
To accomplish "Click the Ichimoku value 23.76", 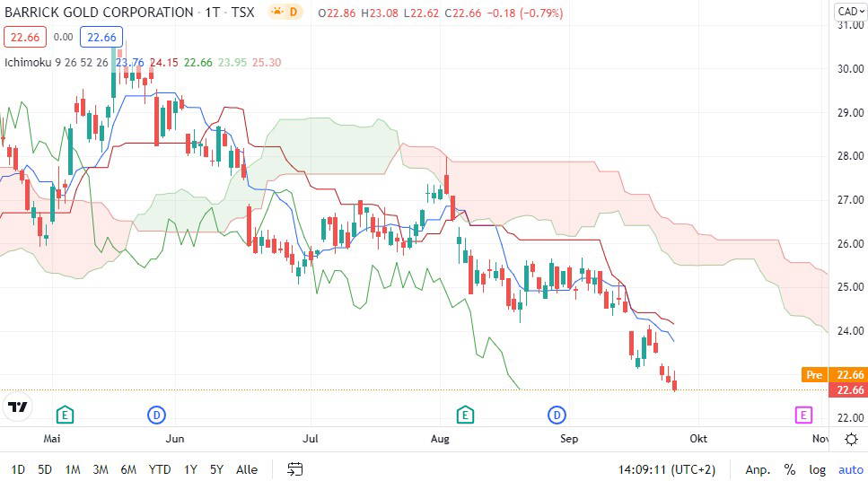I will (130, 63).
